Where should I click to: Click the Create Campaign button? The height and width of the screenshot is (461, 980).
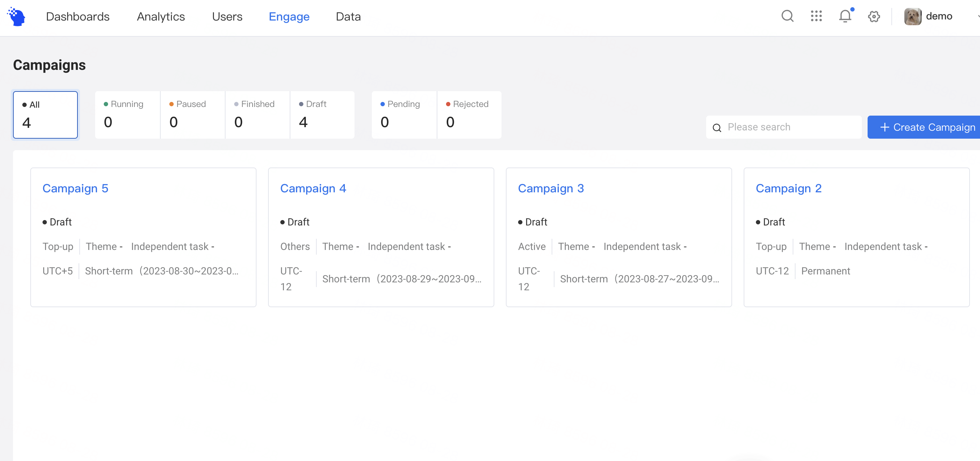[924, 127]
